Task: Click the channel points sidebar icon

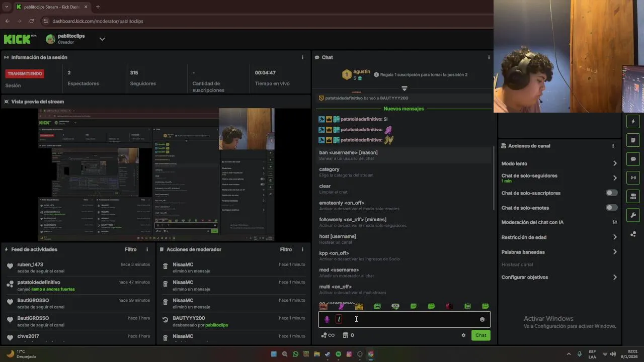Action: tap(633, 234)
